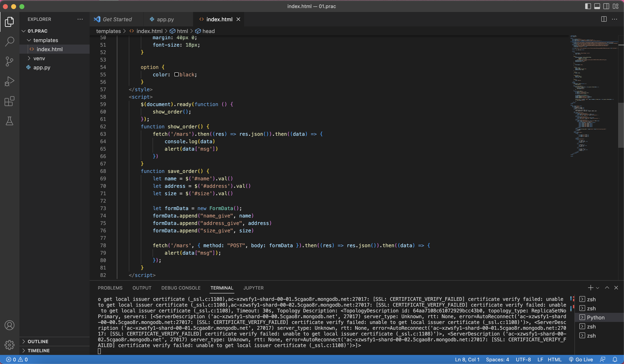The image size is (624, 364).
Task: Create a new terminal with plus icon
Action: pyautogui.click(x=591, y=288)
